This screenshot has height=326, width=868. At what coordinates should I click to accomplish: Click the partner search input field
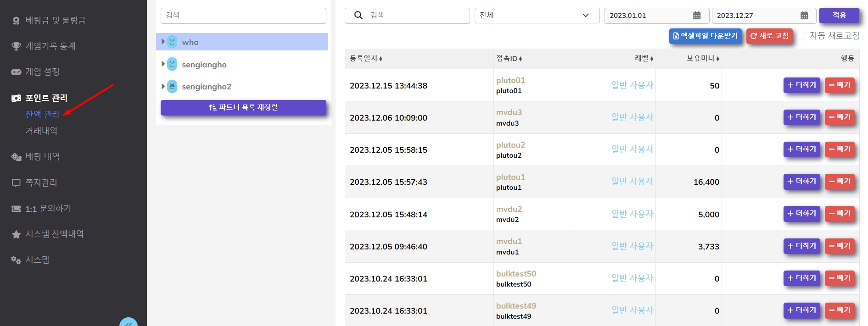(243, 16)
